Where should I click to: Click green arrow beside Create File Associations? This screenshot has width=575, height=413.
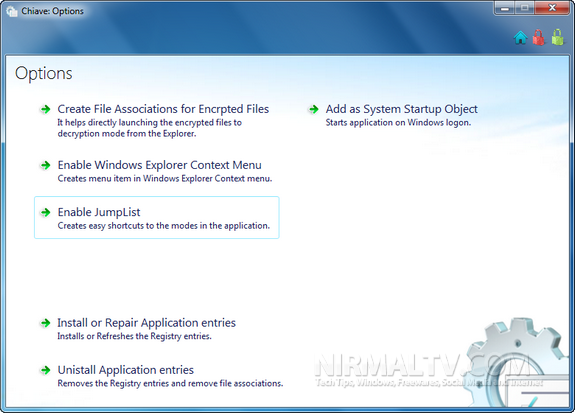tap(45, 109)
